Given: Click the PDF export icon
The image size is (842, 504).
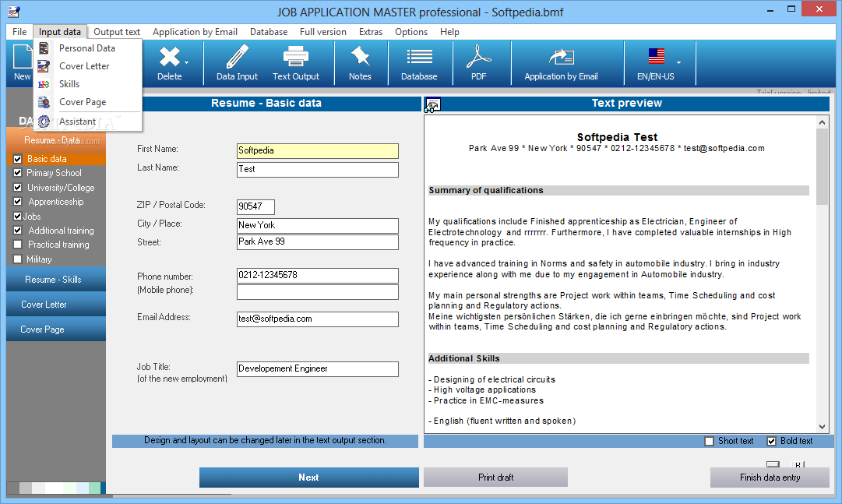Looking at the screenshot, I should tap(478, 57).
